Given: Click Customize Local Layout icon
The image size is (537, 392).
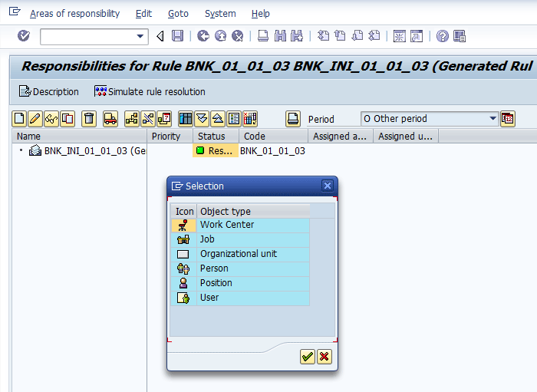Looking at the screenshot, I should 460,35.
